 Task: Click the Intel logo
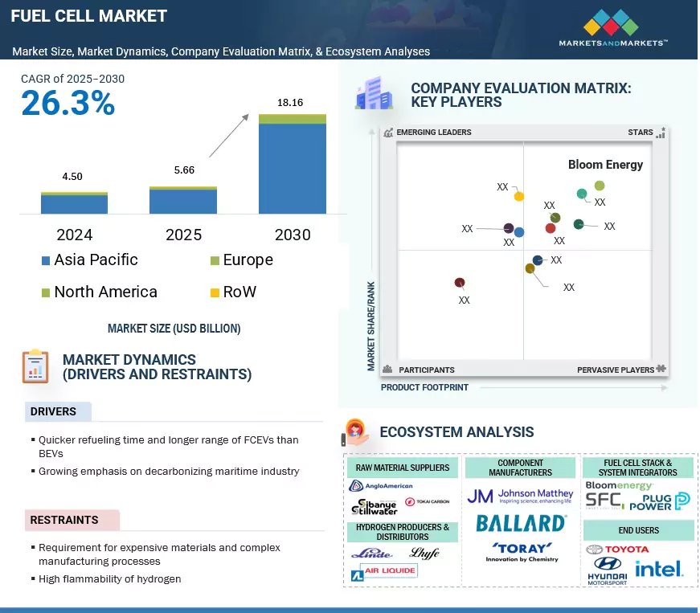click(659, 569)
